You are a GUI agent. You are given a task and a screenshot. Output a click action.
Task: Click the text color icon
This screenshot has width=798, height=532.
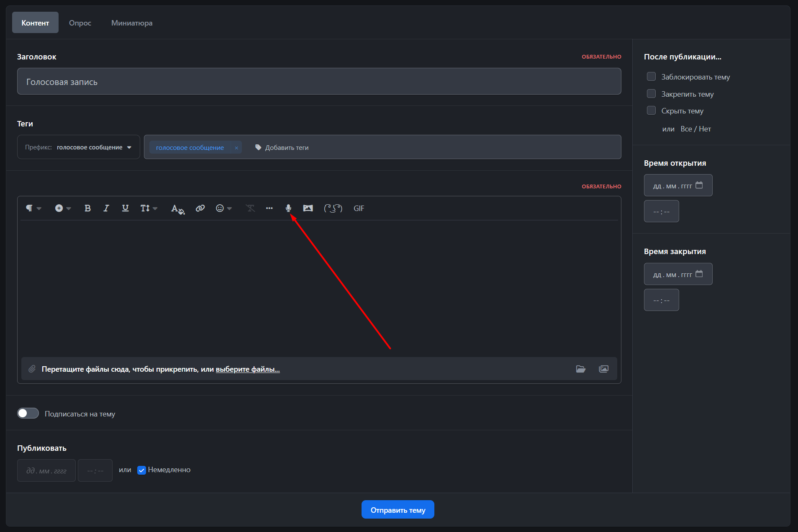coord(177,208)
